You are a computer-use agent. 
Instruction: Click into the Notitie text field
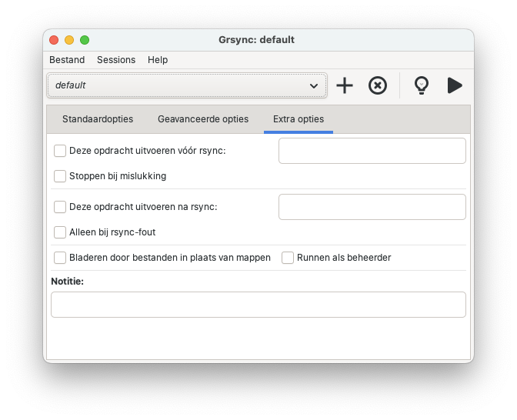[x=258, y=305]
